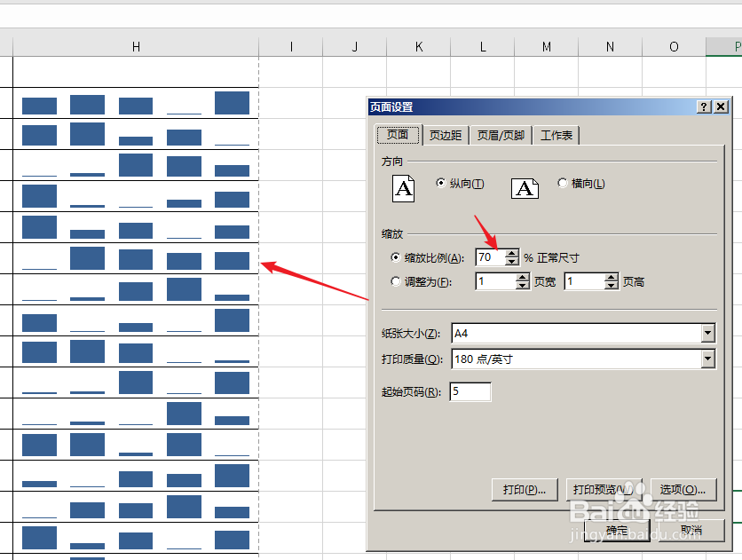Image resolution: width=742 pixels, height=560 pixels.
Task: Click the landscape page A icon
Action: click(x=525, y=189)
